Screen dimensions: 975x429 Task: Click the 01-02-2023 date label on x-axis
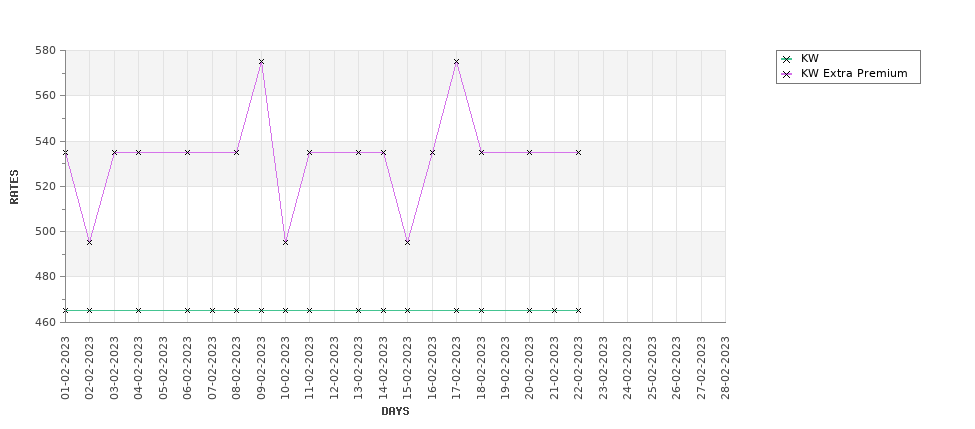click(65, 367)
